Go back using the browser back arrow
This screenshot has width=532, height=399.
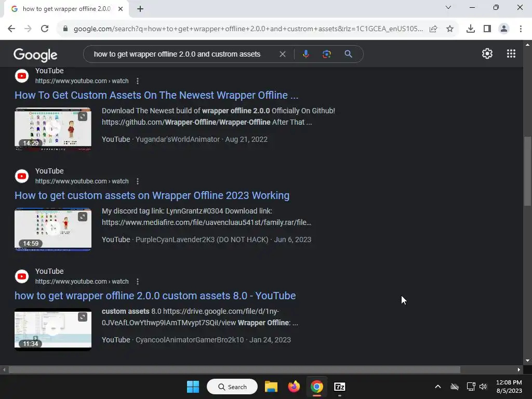click(x=11, y=29)
